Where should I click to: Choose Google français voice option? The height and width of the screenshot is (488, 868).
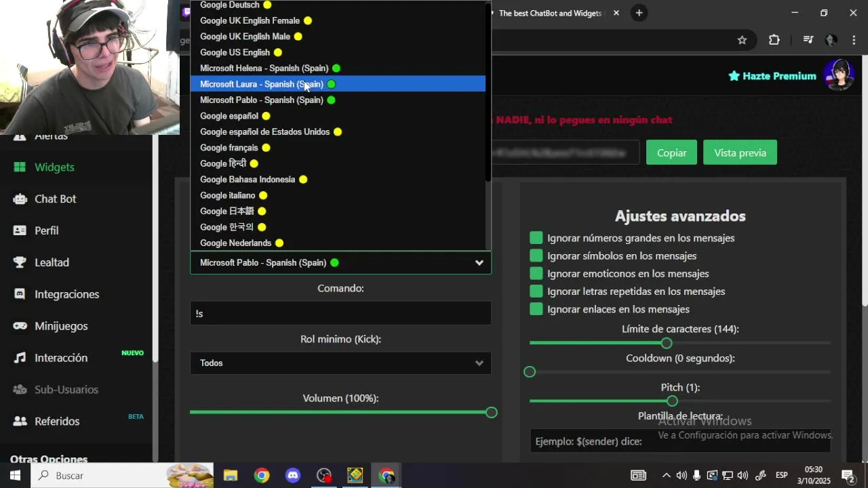pos(338,148)
